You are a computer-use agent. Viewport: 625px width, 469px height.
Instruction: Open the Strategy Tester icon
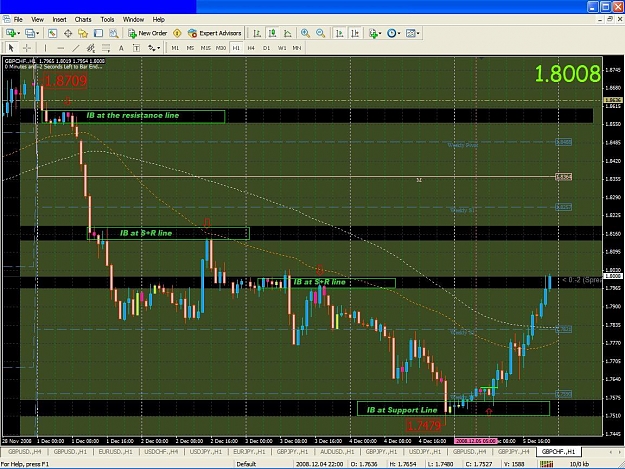(x=114, y=33)
